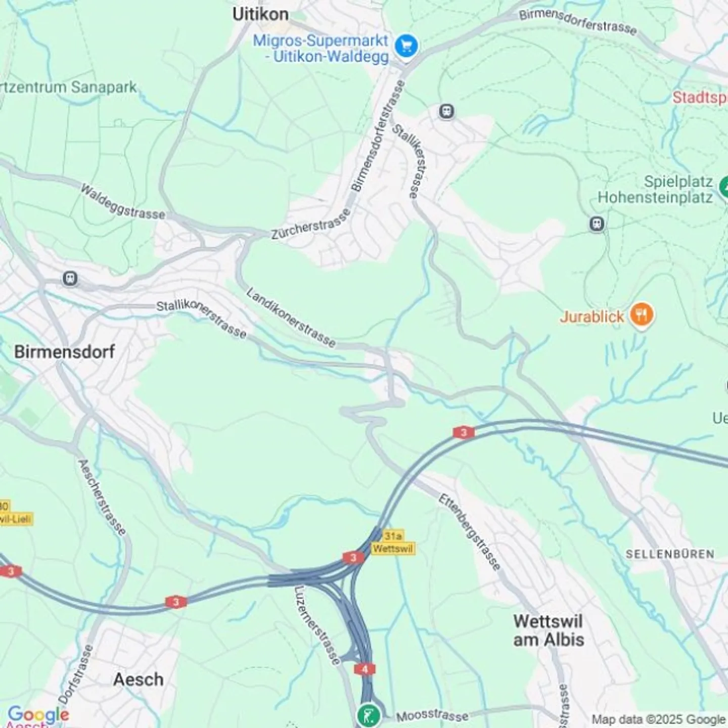Click the transit station icon near Stallikerstrasse
The height and width of the screenshot is (728, 728).
446,111
